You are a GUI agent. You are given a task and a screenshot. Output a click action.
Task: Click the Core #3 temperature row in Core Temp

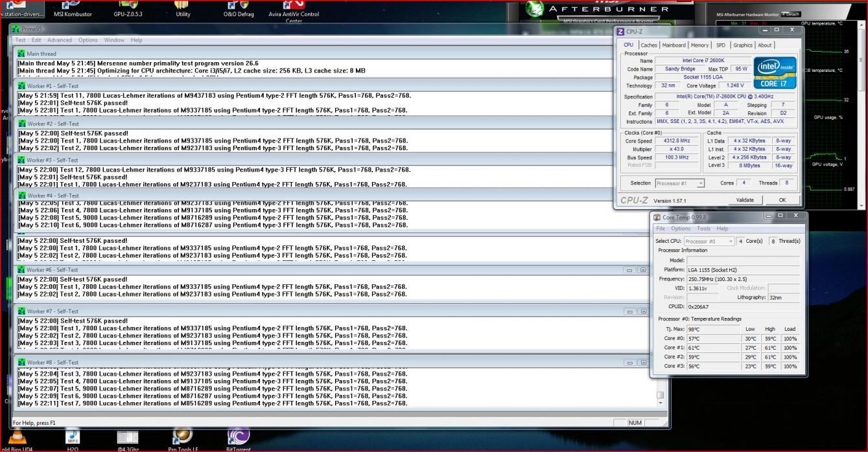tap(728, 366)
